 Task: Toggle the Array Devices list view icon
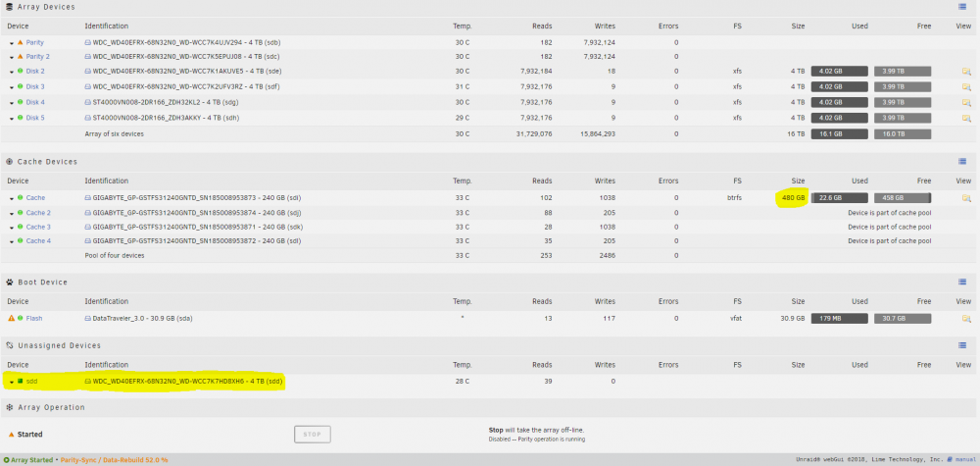(x=962, y=7)
